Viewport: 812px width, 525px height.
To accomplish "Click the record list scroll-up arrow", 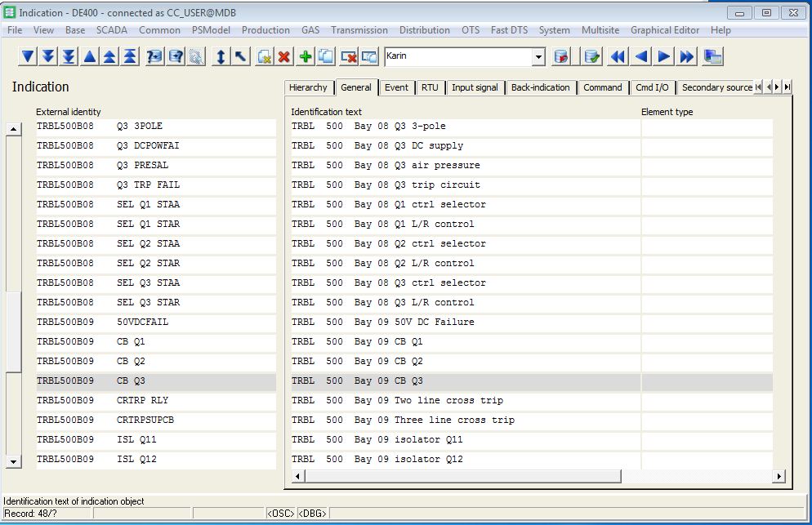I will coord(13,129).
